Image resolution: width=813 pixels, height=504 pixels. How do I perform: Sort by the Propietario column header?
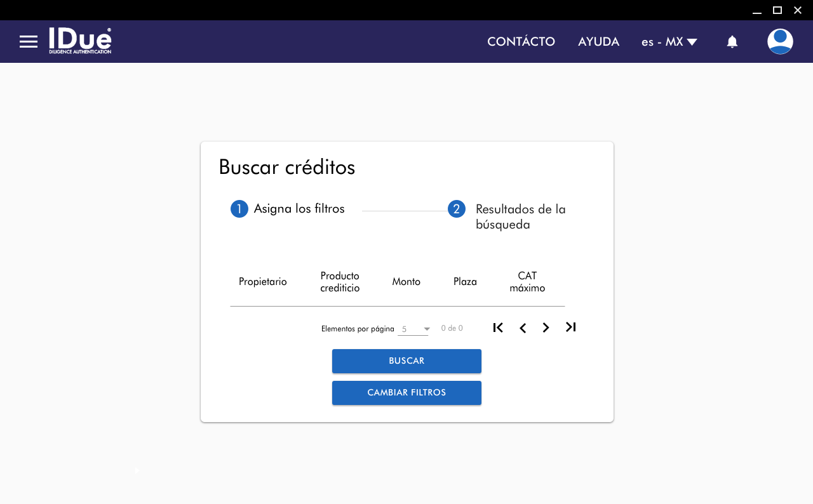tap(262, 282)
